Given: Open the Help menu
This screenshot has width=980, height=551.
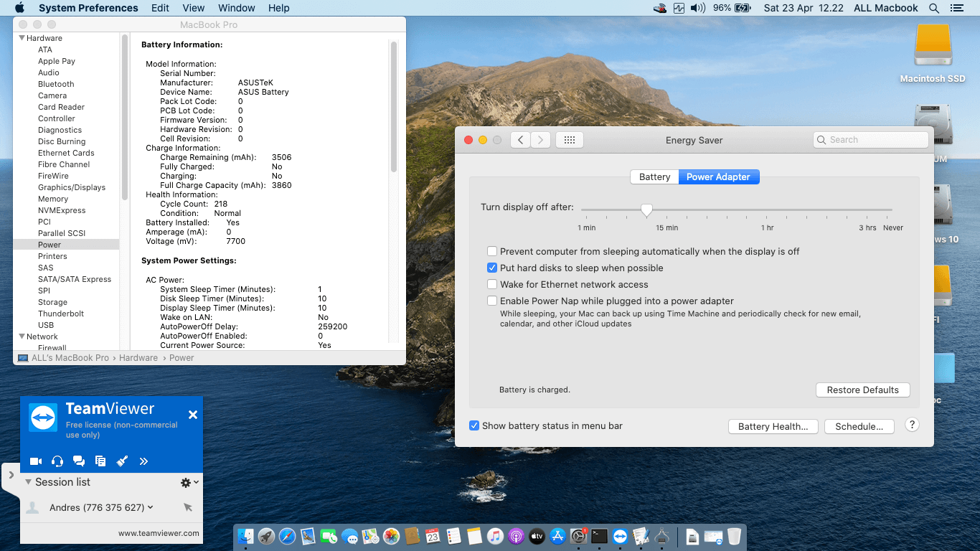Looking at the screenshot, I should 278,8.
